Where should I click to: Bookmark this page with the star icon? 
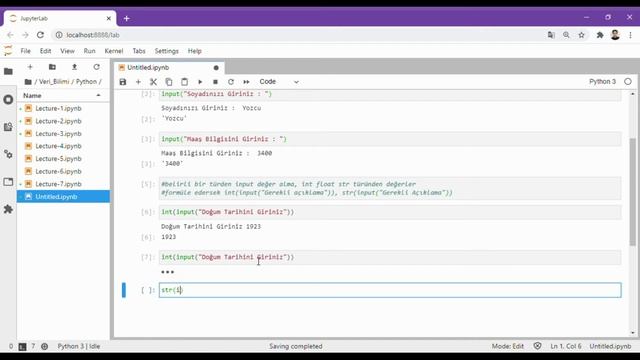pyautogui.click(x=582, y=35)
